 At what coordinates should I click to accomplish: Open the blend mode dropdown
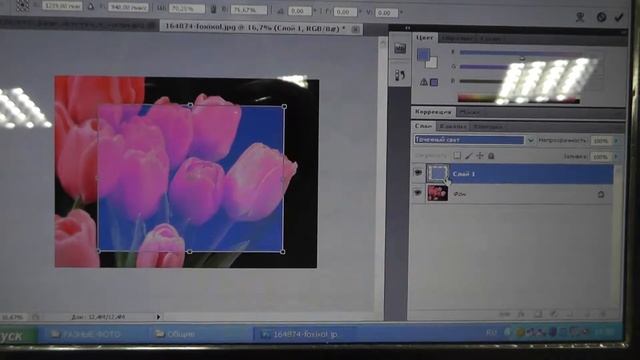tap(530, 140)
